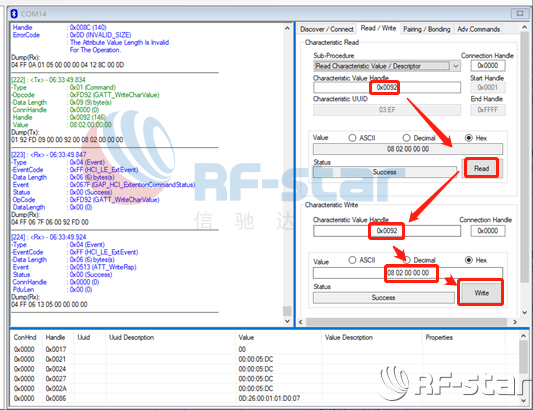Select Hex radio in Characteristic Write
The width and height of the screenshot is (533, 410).
point(469,260)
